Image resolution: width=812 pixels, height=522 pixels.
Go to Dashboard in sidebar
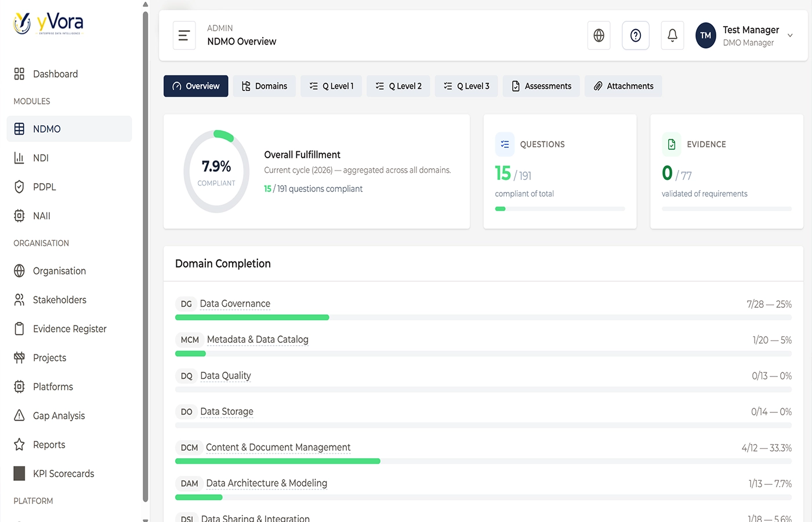[70, 74]
